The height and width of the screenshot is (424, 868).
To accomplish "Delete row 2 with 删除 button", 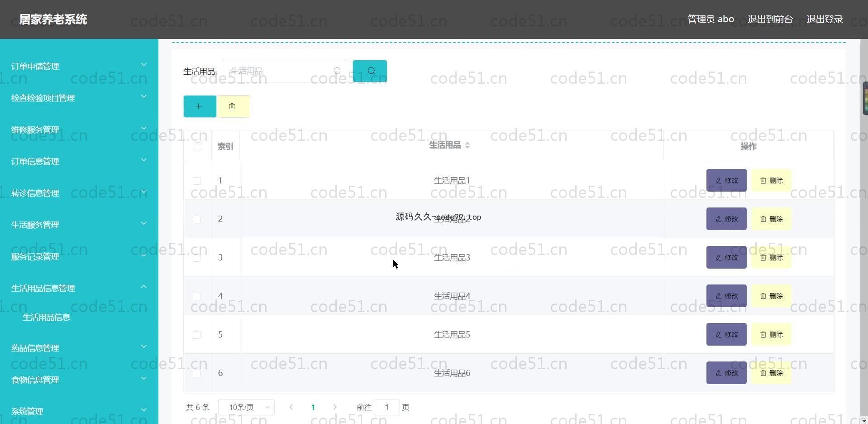I will coord(771,219).
